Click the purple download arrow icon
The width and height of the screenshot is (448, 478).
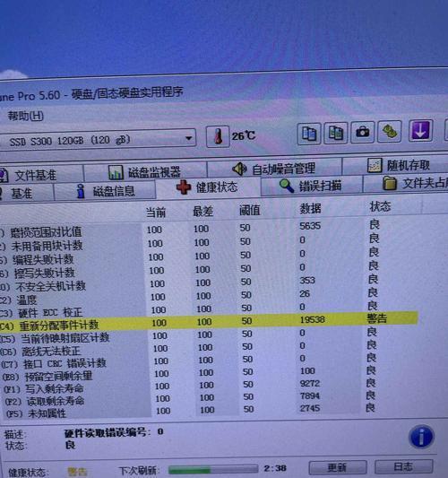point(420,130)
